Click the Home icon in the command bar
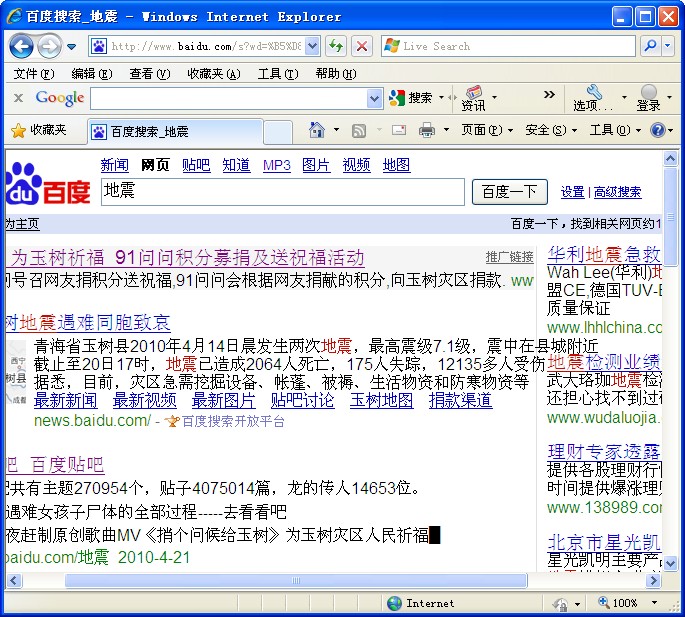The width and height of the screenshot is (685, 617). 317,130
